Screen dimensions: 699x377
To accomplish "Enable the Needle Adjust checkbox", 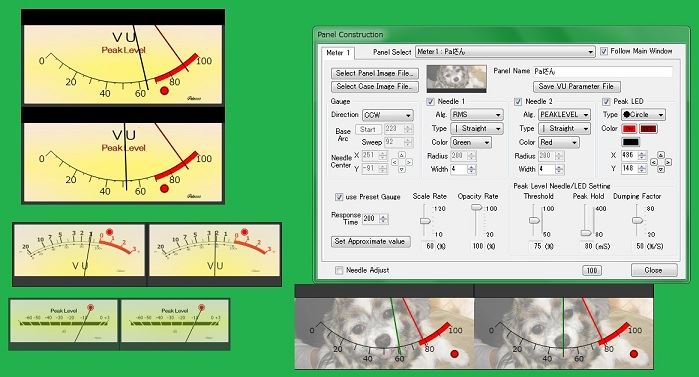I will [x=339, y=270].
